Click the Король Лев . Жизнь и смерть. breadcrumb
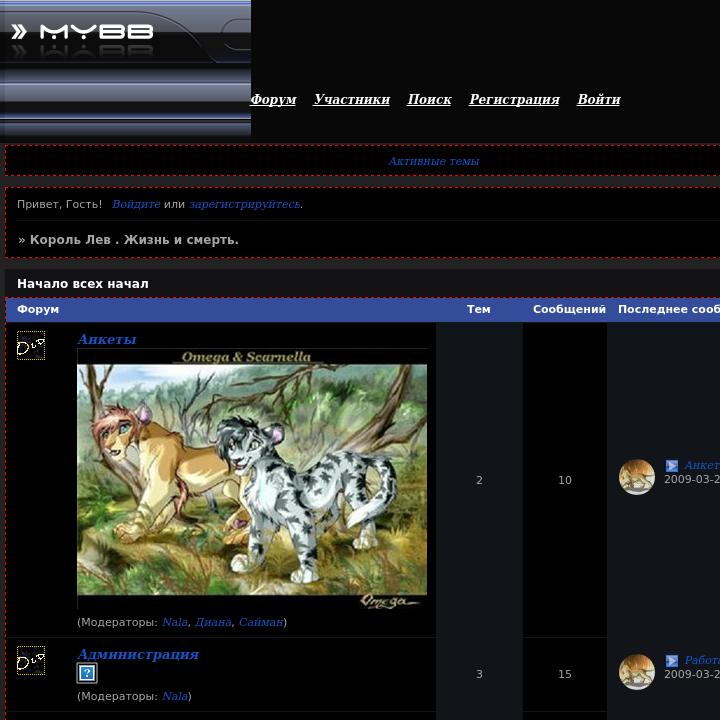Image resolution: width=720 pixels, height=720 pixels. [134, 240]
